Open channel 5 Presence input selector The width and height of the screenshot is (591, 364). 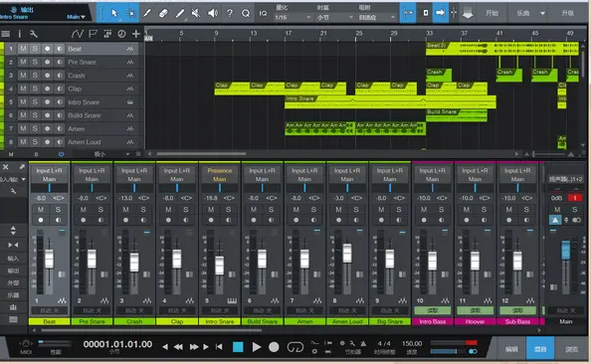219,170
